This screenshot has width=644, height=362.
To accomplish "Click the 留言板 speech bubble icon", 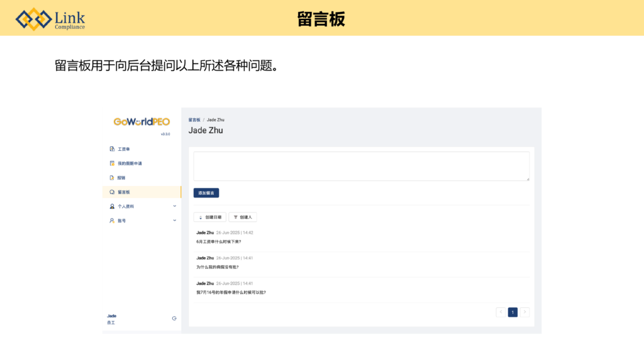I will pyautogui.click(x=112, y=192).
